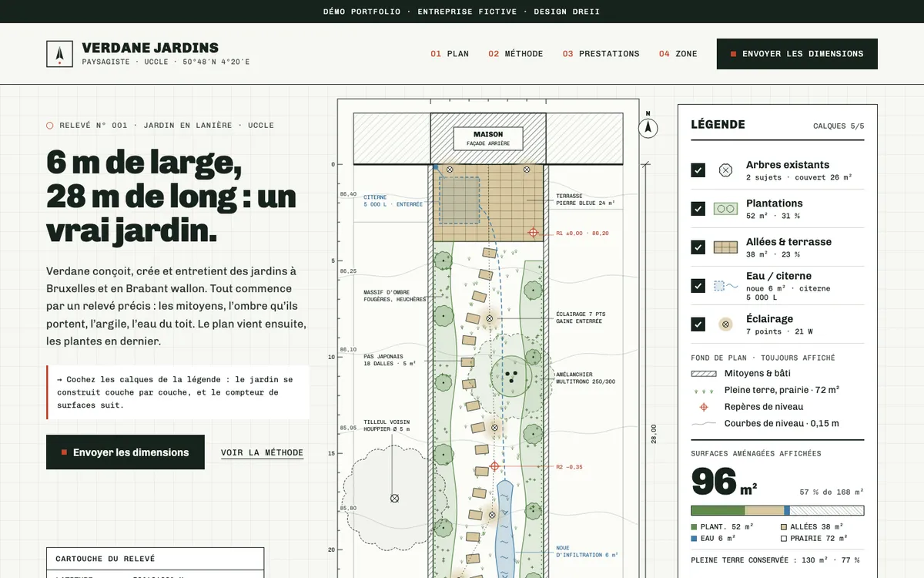This screenshot has height=578, width=924.
Task: Click the Allées & terrasse legend paving icon
Action: [x=725, y=247]
